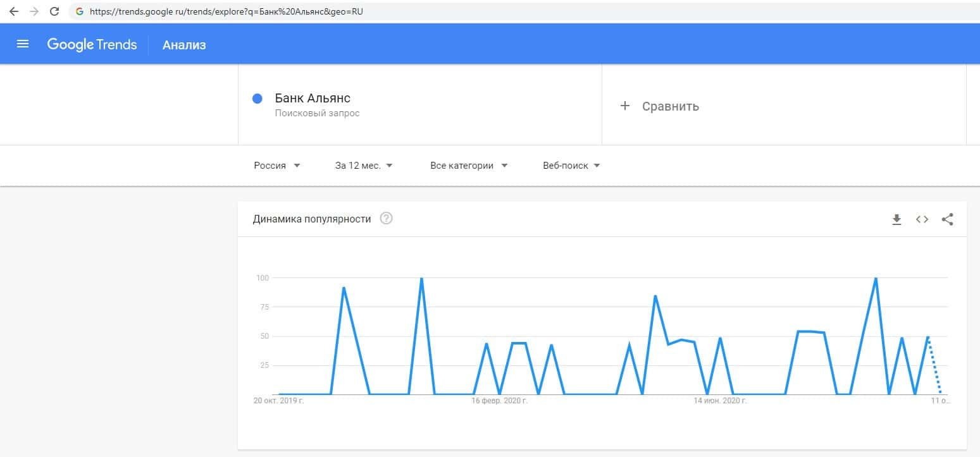
Task: Expand the Россия region dropdown
Action: click(277, 166)
